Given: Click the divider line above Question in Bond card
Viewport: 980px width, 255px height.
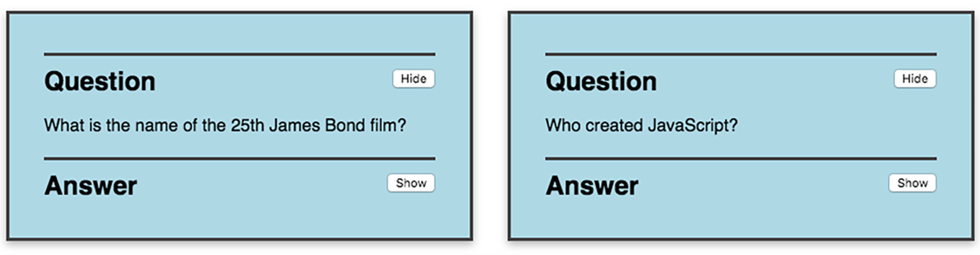Looking at the screenshot, I should pos(239,54).
